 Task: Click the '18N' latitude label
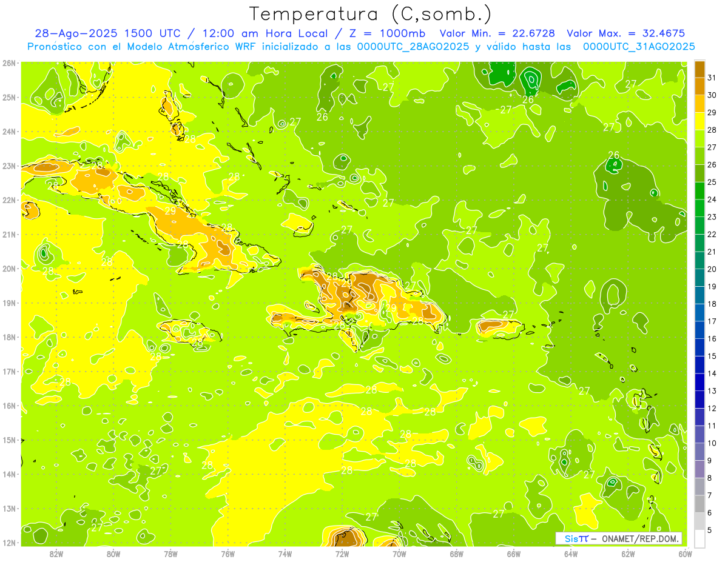coord(8,337)
